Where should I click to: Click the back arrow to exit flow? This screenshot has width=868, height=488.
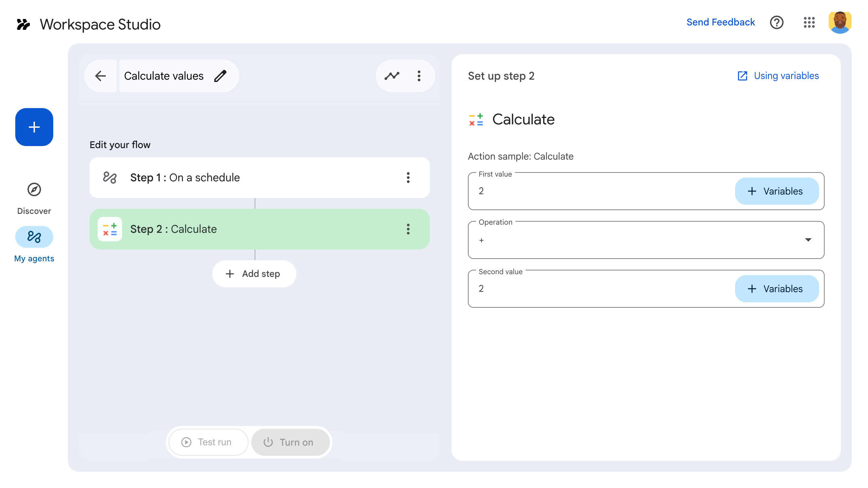(100, 76)
